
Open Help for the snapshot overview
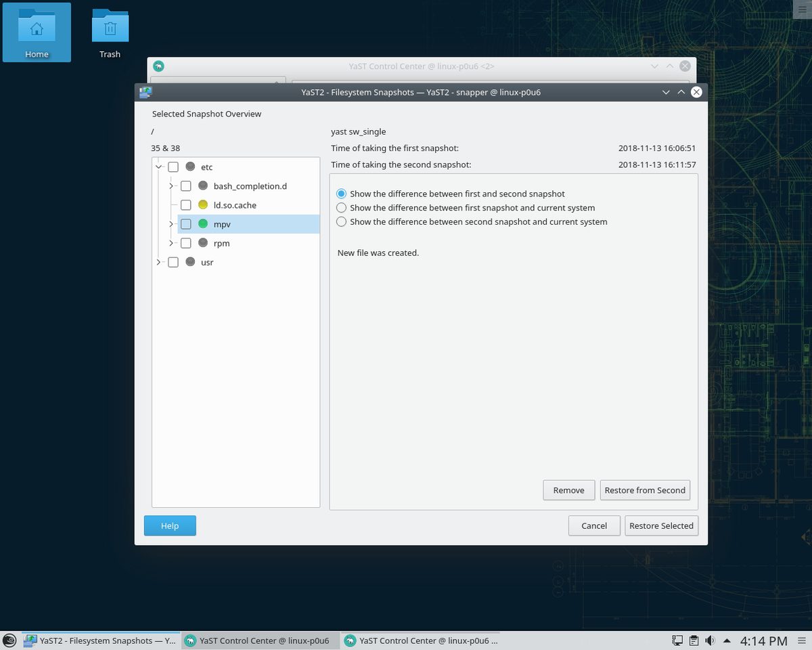(x=170, y=525)
